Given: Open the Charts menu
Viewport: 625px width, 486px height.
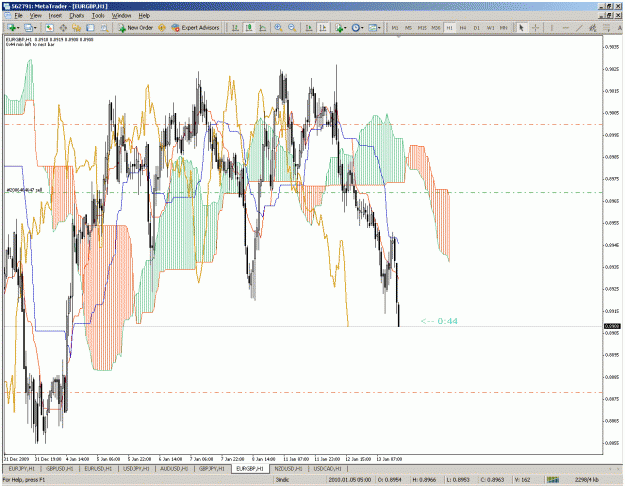Looking at the screenshot, I should click(x=77, y=16).
